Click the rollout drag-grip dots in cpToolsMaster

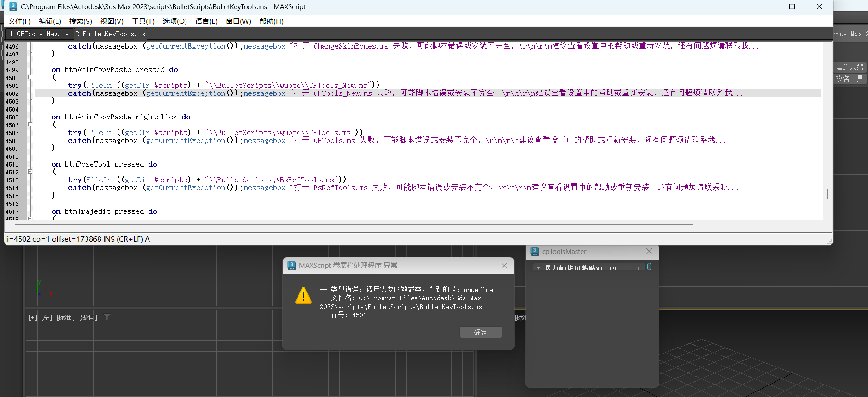pyautogui.click(x=640, y=268)
